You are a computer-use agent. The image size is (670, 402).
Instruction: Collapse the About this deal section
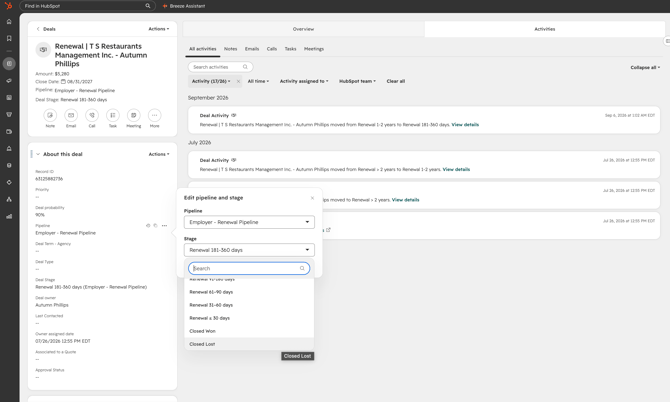click(38, 154)
